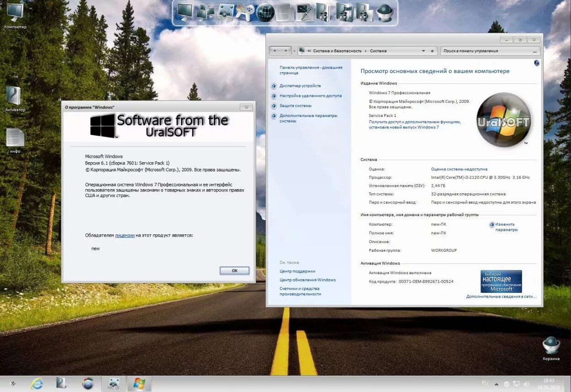Screen dimensions: 571x392
Task: Click the Версия 6.1 build line in About dialog
Action: [x=127, y=163]
